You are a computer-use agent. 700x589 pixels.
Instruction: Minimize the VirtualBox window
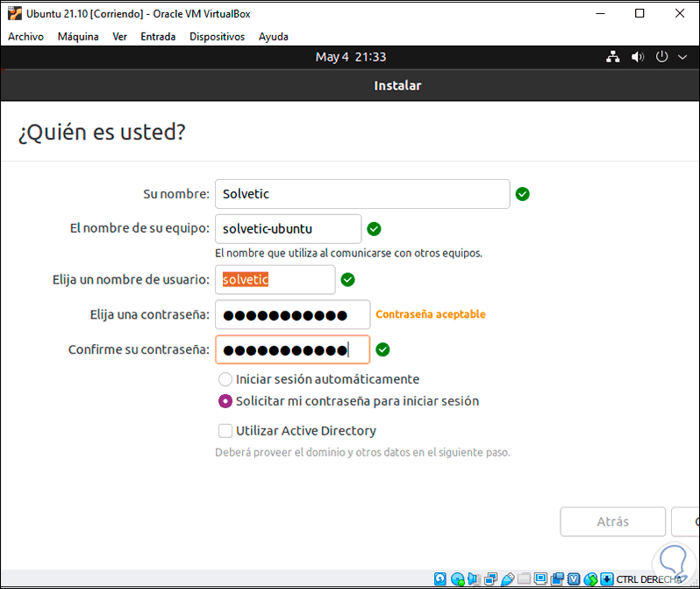(601, 13)
